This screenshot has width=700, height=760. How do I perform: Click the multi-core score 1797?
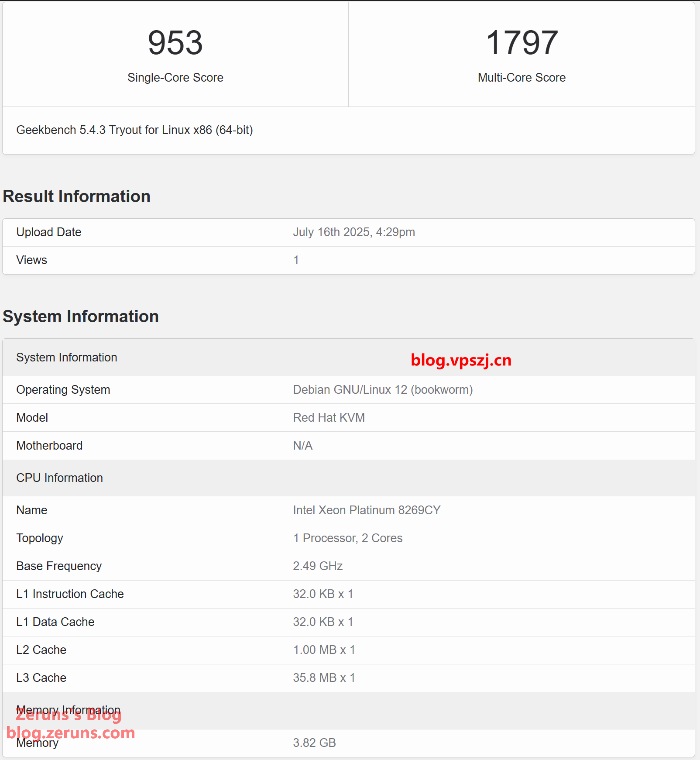(522, 43)
